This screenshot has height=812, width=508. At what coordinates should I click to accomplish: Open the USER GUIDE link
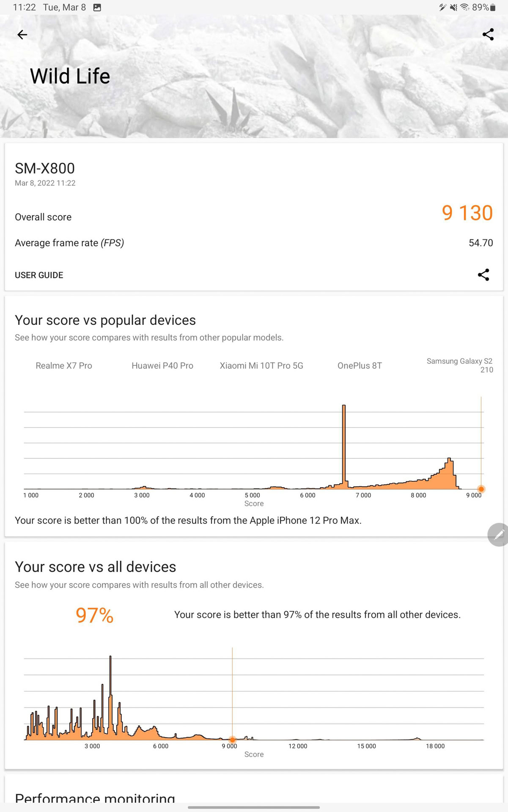pos(39,275)
